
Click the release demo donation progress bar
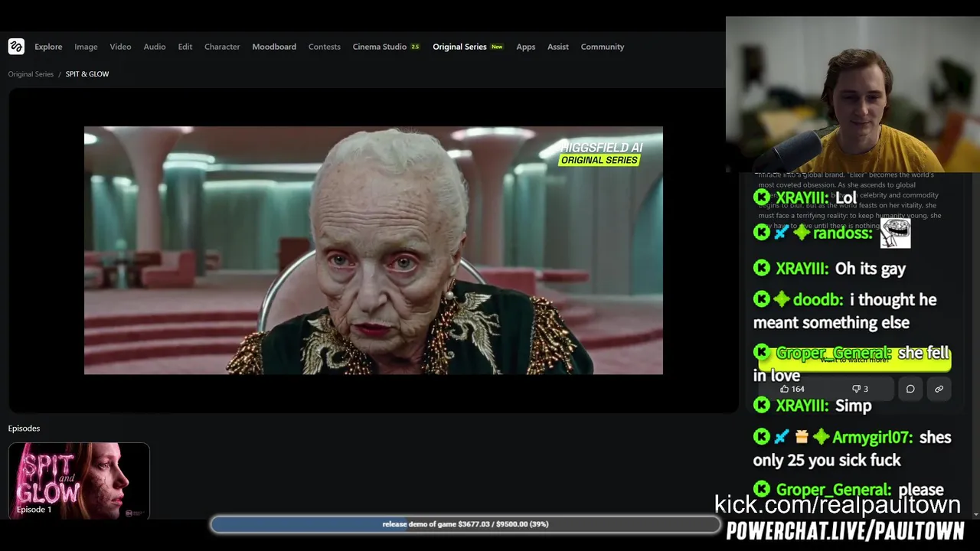[465, 524]
